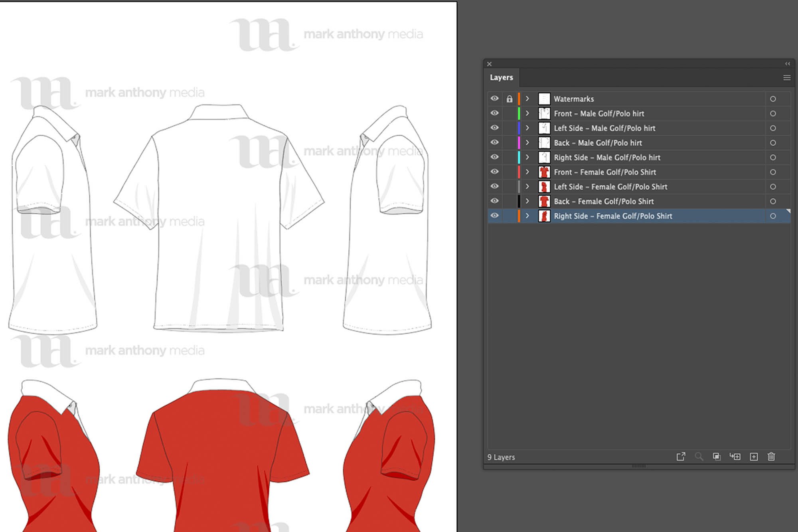798x532 pixels.
Task: Hide the Watermarks layer visibility
Action: coord(494,99)
